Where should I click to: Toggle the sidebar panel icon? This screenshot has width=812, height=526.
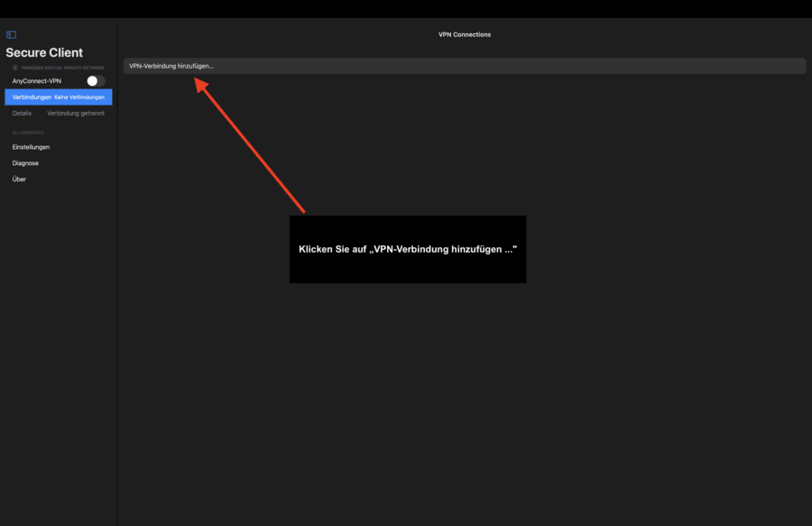coord(12,34)
